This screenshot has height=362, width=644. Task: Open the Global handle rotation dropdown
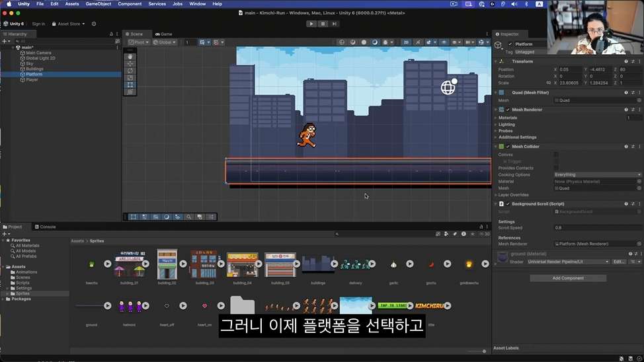pyautogui.click(x=164, y=42)
